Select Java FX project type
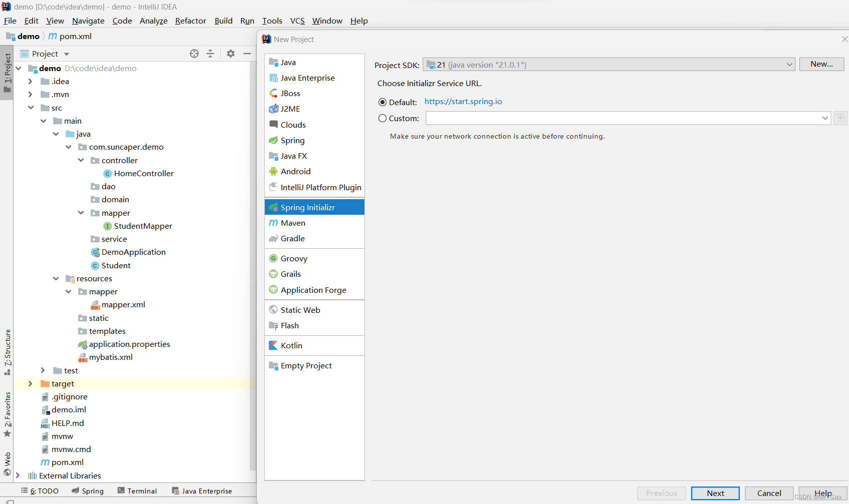Screen dimensions: 849x504 coord(314,156)
